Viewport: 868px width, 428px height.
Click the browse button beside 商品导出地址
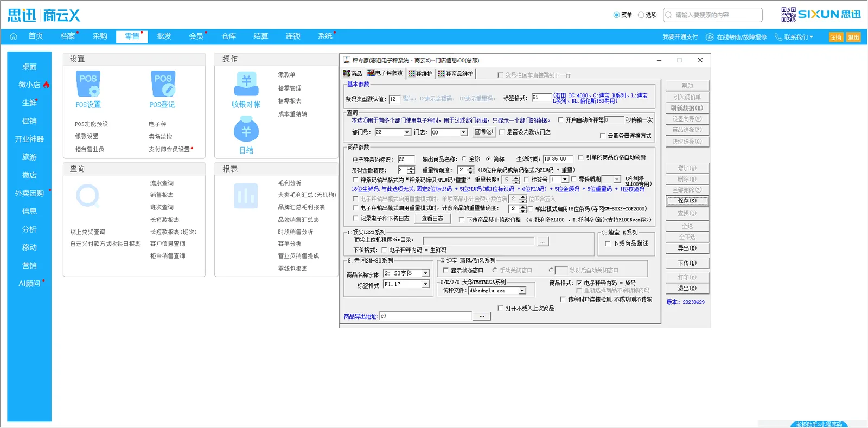tap(482, 316)
